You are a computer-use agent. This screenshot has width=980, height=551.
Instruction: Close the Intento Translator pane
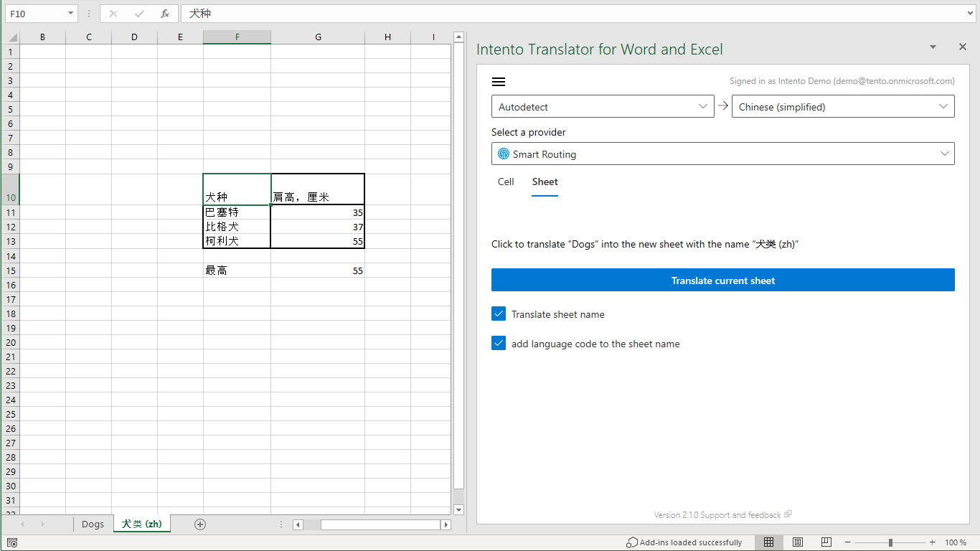(963, 47)
